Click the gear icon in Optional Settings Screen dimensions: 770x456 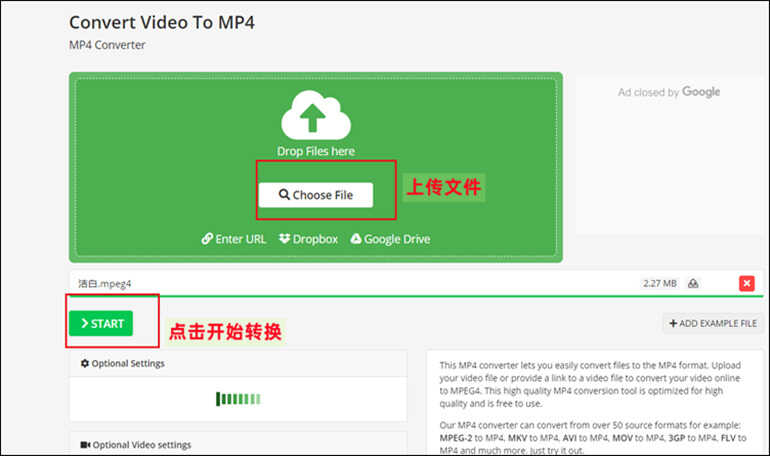[84, 363]
